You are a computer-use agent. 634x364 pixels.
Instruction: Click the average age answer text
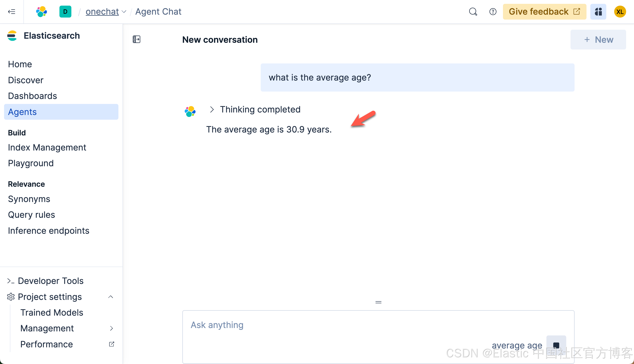point(269,130)
